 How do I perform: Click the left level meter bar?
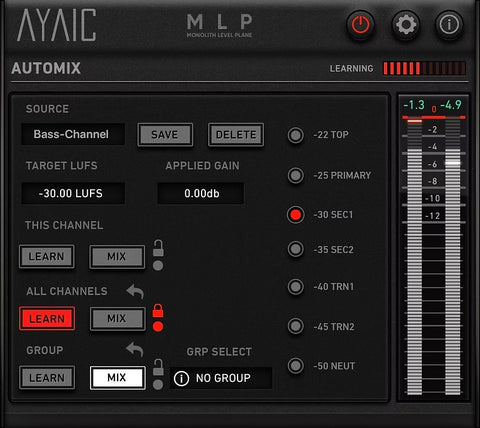415,257
